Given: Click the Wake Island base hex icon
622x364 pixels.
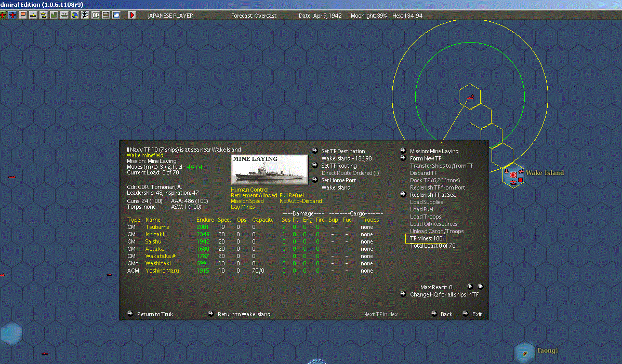Looking at the screenshot, I should 513,176.
